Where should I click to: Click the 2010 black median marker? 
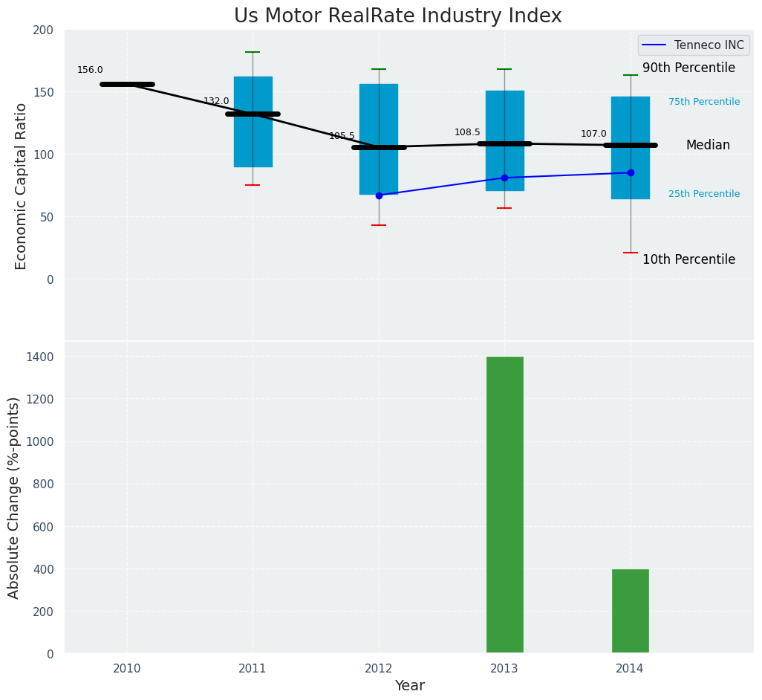click(127, 85)
